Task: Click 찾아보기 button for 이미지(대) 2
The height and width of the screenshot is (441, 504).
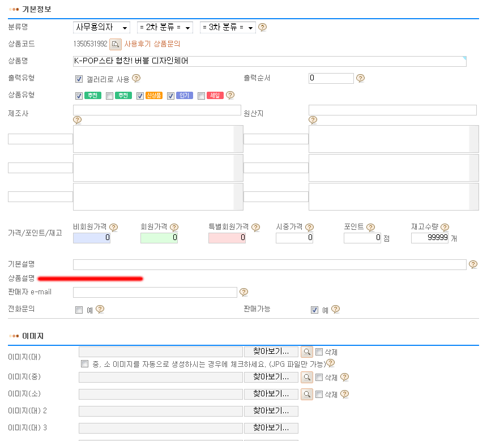Action: [x=271, y=411]
